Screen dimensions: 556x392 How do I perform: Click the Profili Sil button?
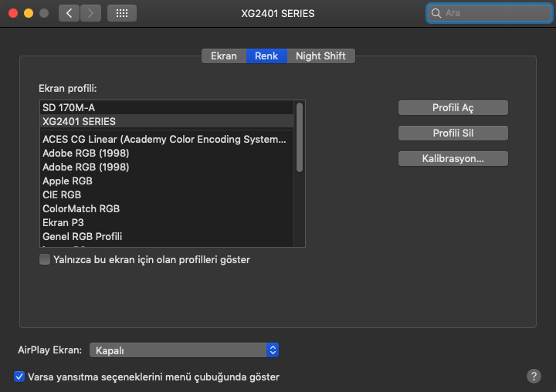coord(453,133)
